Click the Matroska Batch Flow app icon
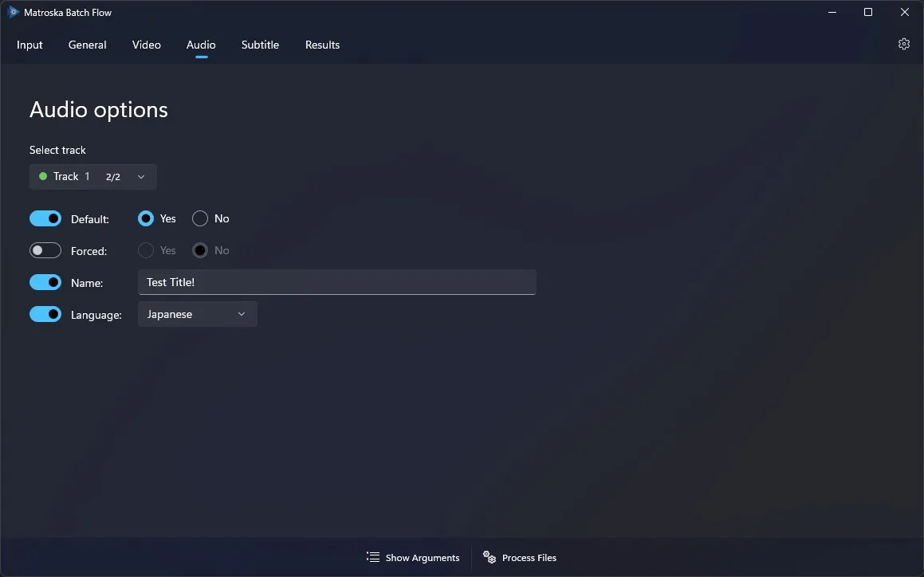This screenshot has width=924, height=577. click(x=13, y=12)
